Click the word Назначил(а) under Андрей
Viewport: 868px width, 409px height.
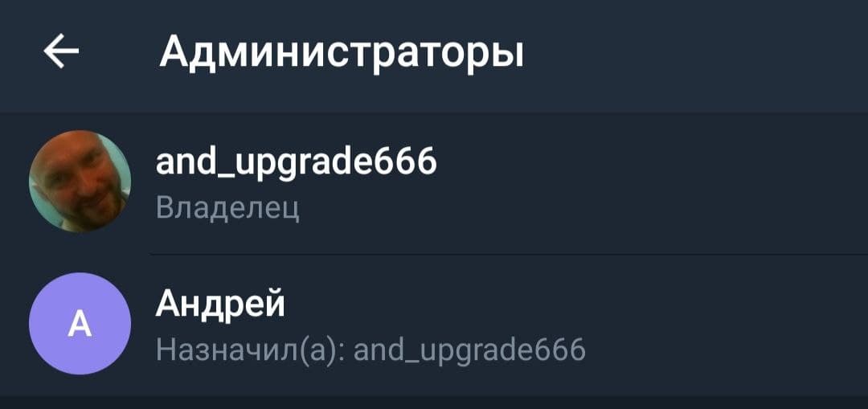coord(251,350)
